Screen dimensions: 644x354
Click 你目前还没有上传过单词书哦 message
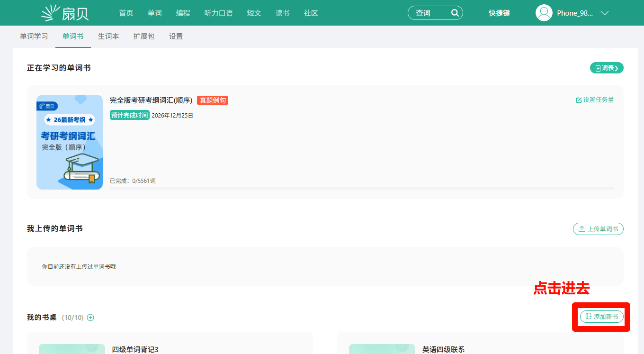pyautogui.click(x=79, y=267)
